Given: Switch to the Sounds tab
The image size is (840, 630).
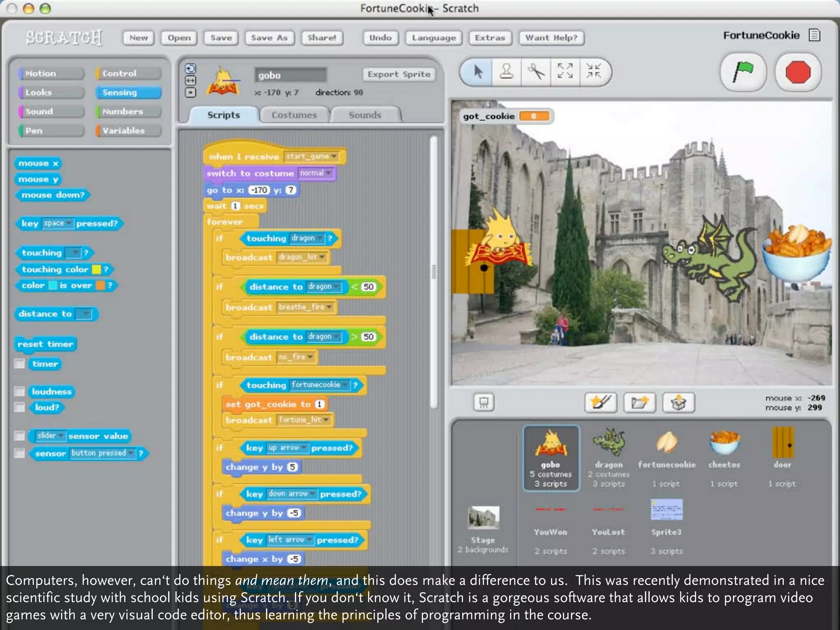Looking at the screenshot, I should pyautogui.click(x=365, y=115).
